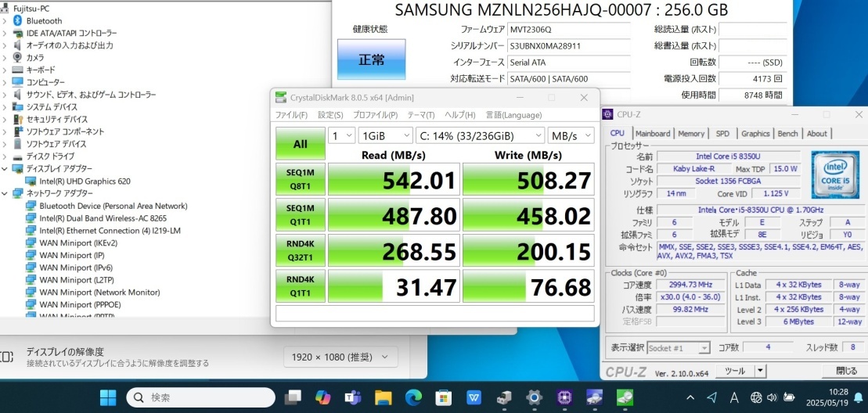Viewport: 868px width, 413px height.
Task: Launch Copilot from the taskbar
Action: (x=322, y=397)
